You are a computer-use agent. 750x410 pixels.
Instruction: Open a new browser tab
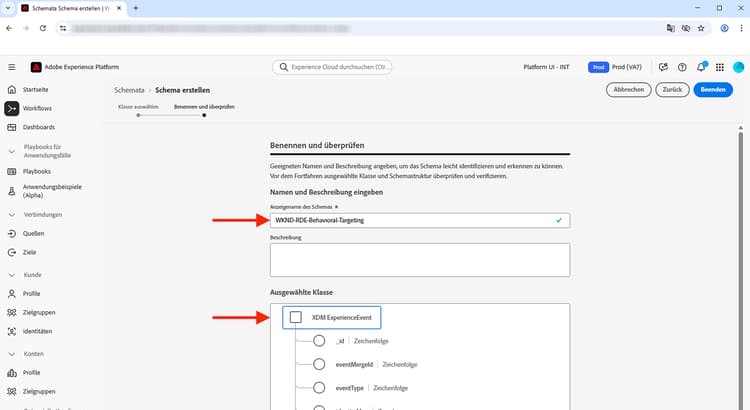coord(135,8)
